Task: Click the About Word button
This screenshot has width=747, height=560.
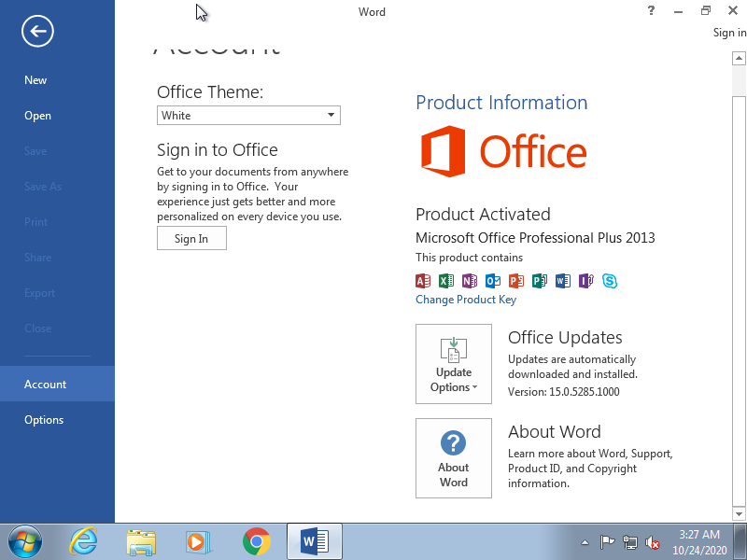Action: point(454,458)
